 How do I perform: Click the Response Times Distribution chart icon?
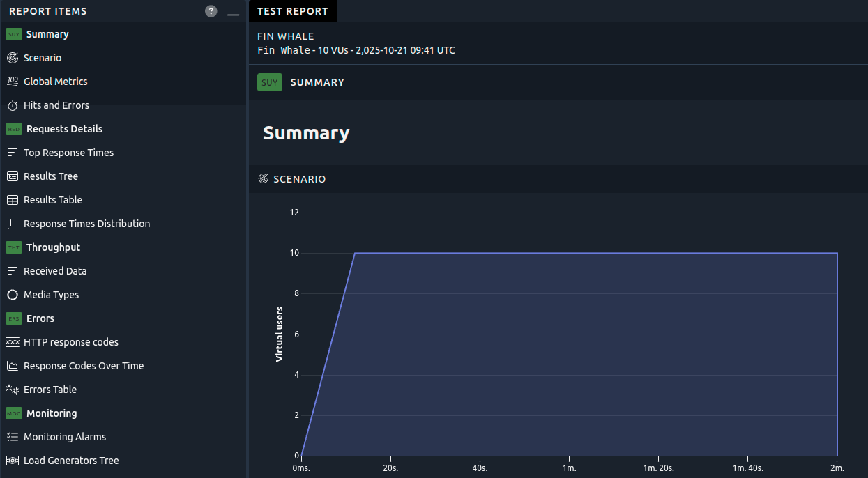coord(13,224)
